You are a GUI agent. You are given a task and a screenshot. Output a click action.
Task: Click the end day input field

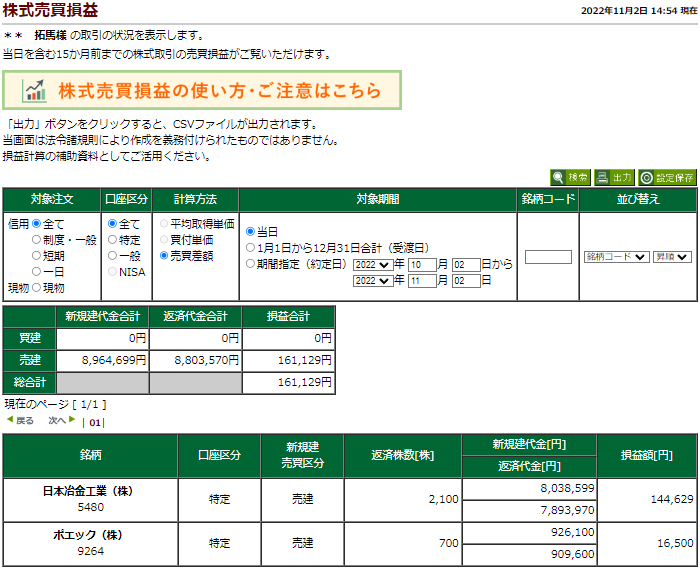[466, 281]
